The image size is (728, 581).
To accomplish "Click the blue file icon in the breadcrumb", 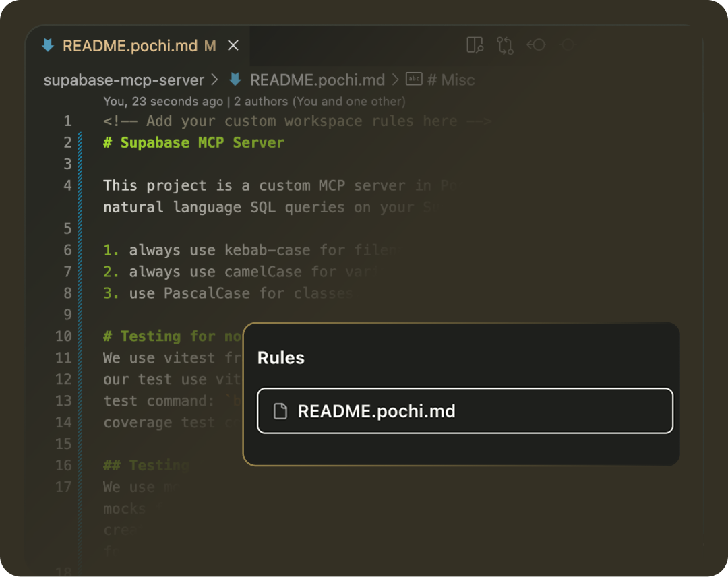I will coord(235,79).
